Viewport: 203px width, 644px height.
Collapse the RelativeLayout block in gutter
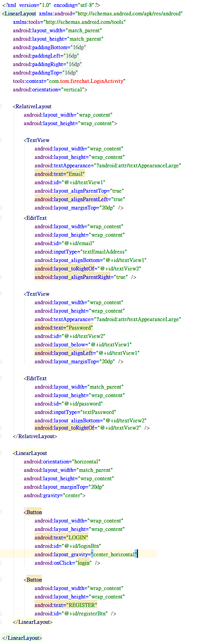[x=1, y=106]
